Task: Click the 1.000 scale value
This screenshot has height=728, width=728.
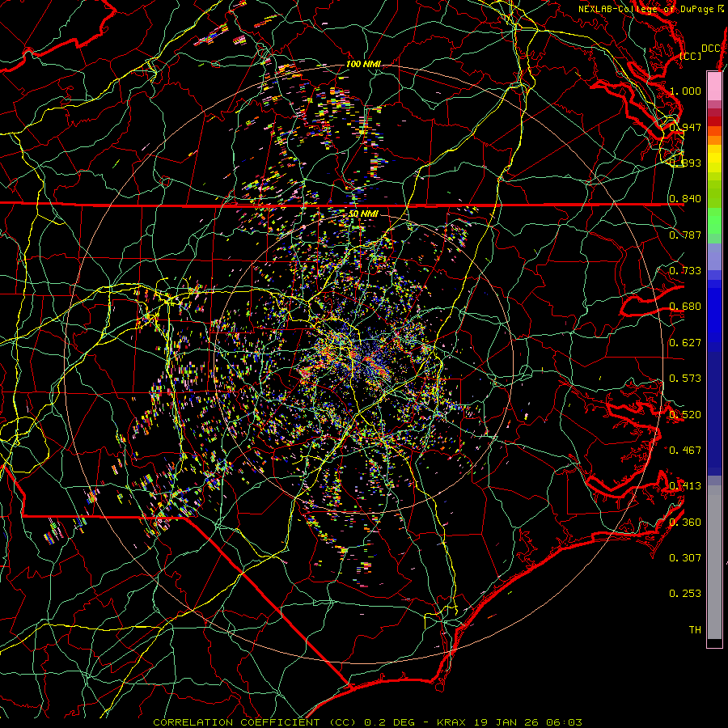Action: tap(685, 91)
